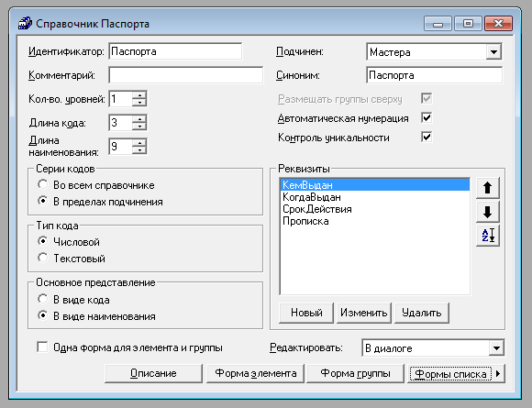Click the empty Комментарий field

[x=186, y=75]
